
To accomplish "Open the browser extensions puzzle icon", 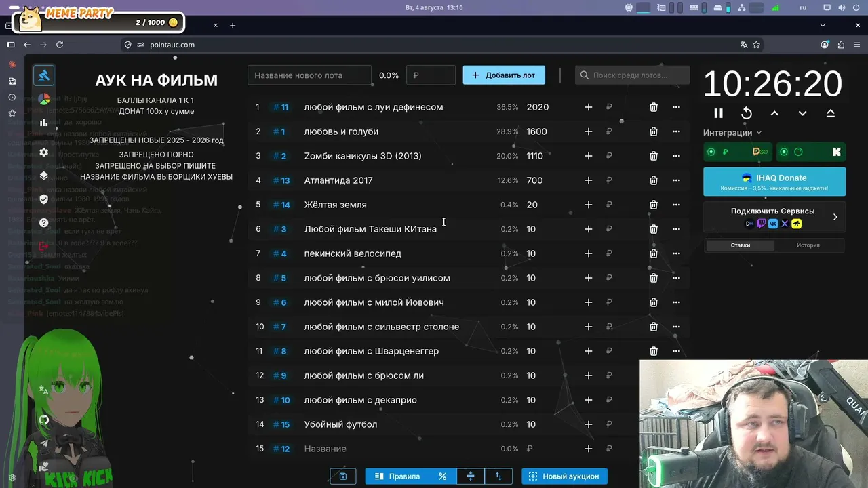I will (x=841, y=45).
